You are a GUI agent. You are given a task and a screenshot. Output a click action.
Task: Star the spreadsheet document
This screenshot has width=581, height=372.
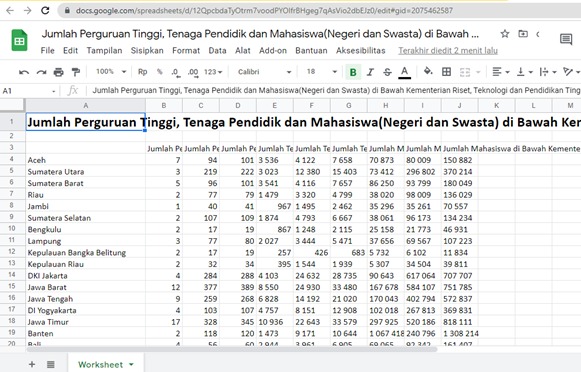click(x=505, y=34)
